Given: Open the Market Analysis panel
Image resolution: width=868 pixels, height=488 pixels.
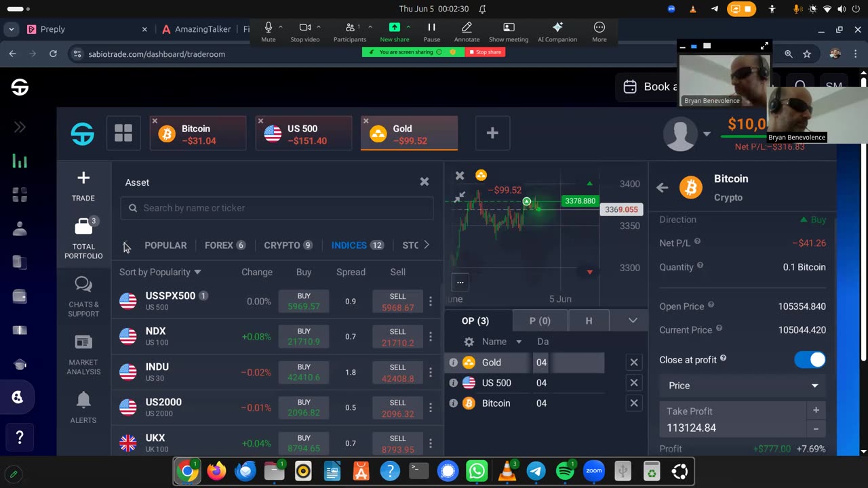Looking at the screenshot, I should click(83, 355).
